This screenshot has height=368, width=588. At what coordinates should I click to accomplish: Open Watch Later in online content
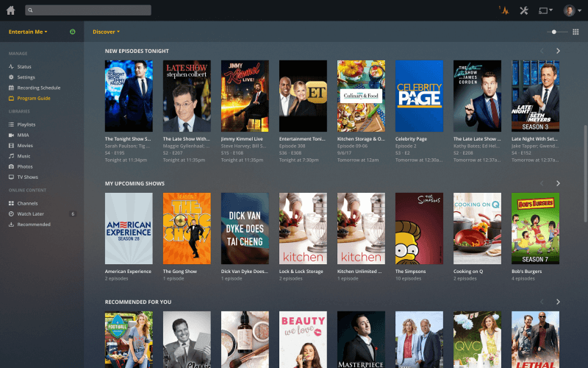pyautogui.click(x=30, y=213)
